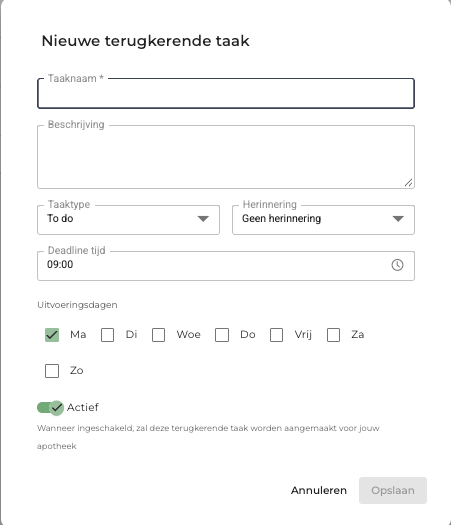The width and height of the screenshot is (451, 525).
Task: Select the Vrij checkbox
Action: [x=276, y=335]
